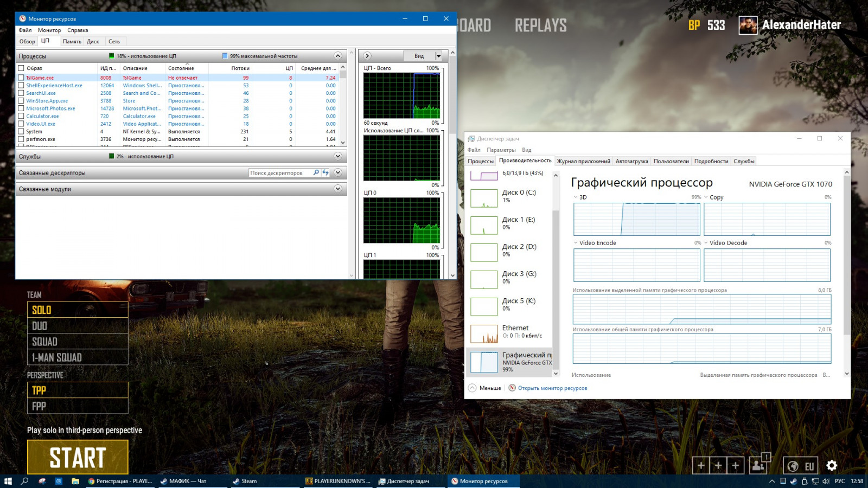
Task: Switch to PLAYERUNKNOWN'S taskbar item
Action: tap(337, 481)
